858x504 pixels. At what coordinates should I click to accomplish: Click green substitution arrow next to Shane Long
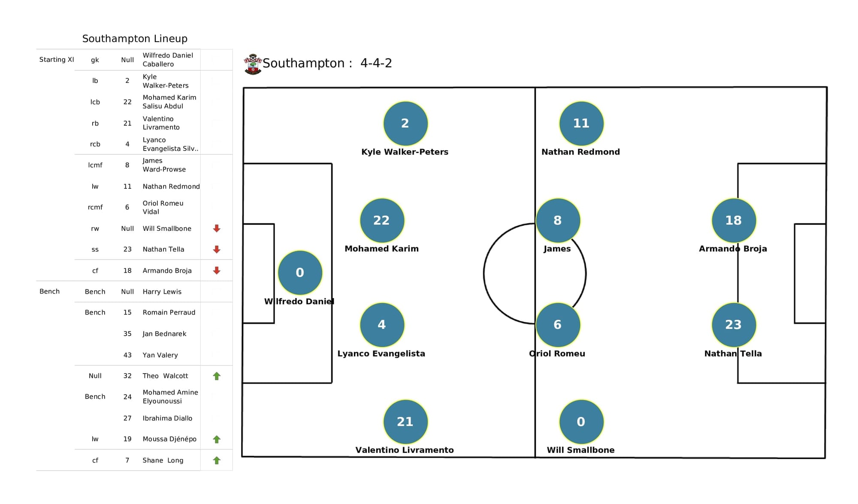coord(217,462)
